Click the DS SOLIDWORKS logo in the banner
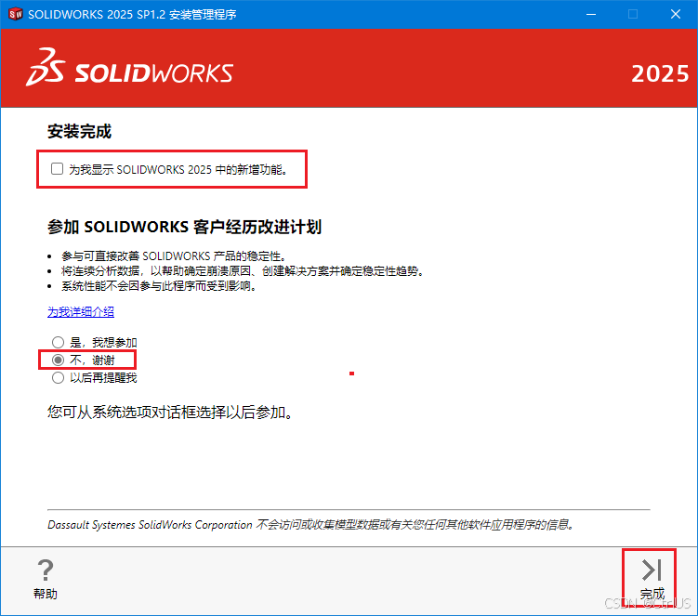 point(129,68)
